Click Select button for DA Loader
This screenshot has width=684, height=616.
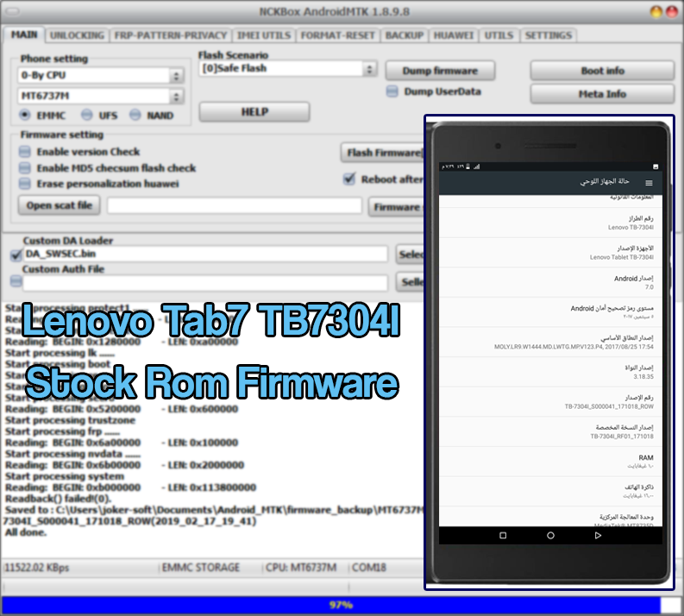pyautogui.click(x=410, y=255)
